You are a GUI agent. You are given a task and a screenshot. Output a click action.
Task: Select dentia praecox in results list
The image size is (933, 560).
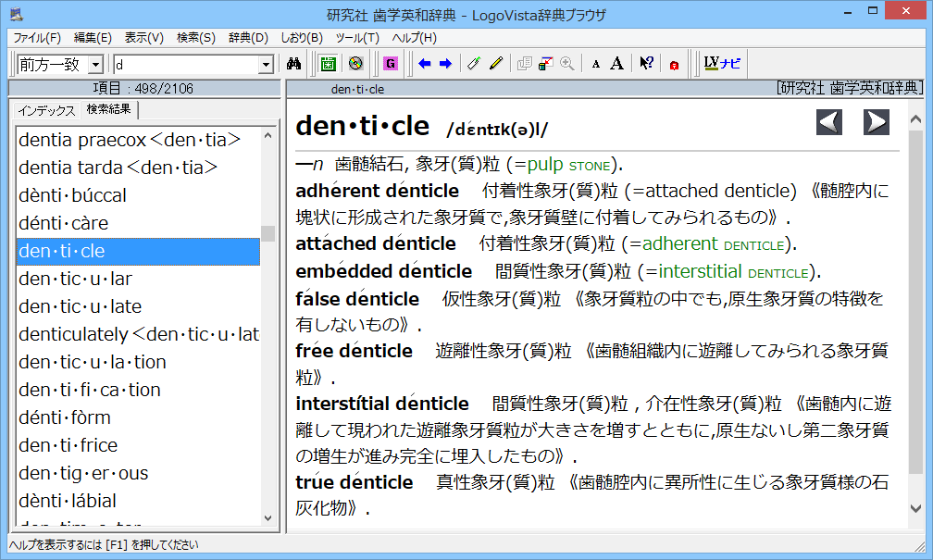coord(138,140)
